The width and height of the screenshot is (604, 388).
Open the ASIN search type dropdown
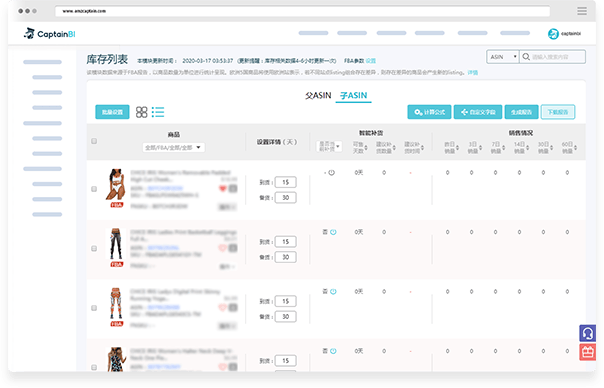click(x=503, y=57)
